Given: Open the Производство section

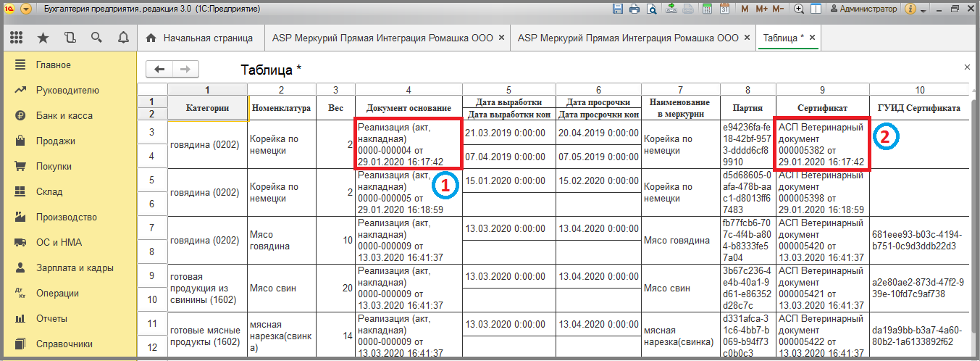Looking at the screenshot, I should pos(69,217).
